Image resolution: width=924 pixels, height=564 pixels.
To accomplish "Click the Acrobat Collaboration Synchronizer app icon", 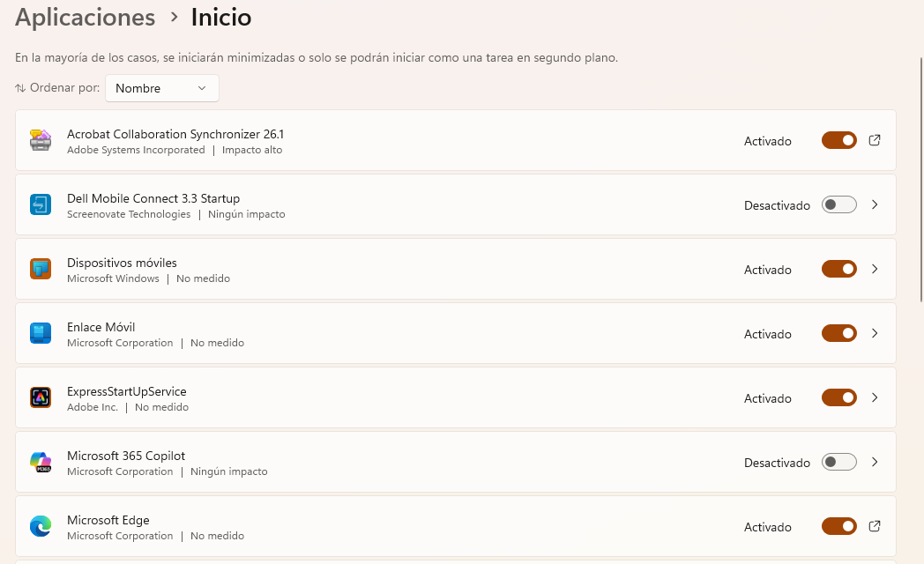I will pyautogui.click(x=41, y=140).
